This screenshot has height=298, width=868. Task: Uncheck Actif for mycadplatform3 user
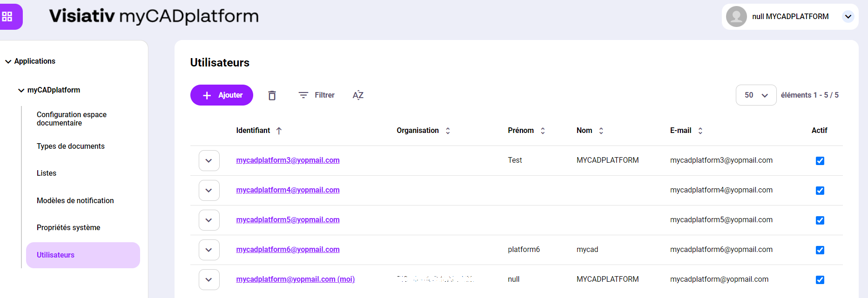(820, 161)
